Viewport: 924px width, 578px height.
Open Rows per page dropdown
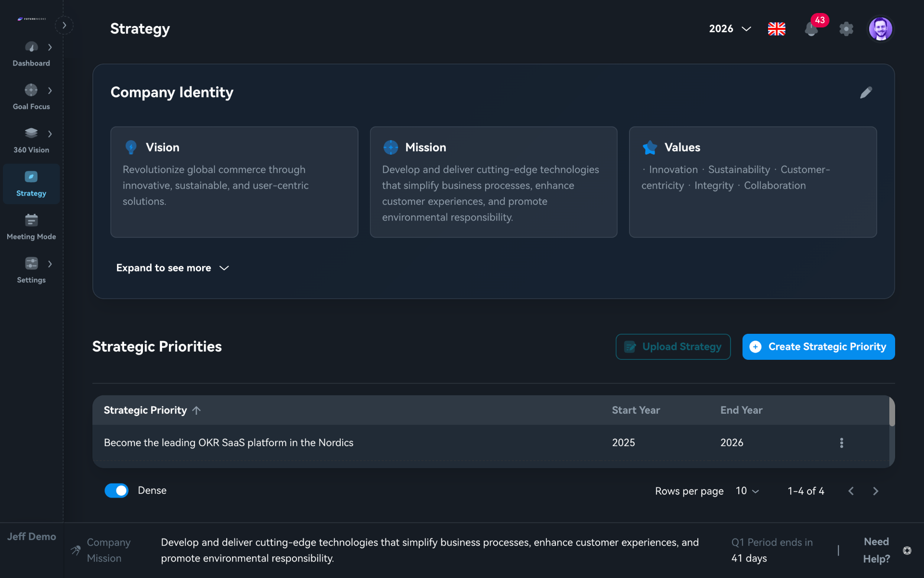point(747,491)
